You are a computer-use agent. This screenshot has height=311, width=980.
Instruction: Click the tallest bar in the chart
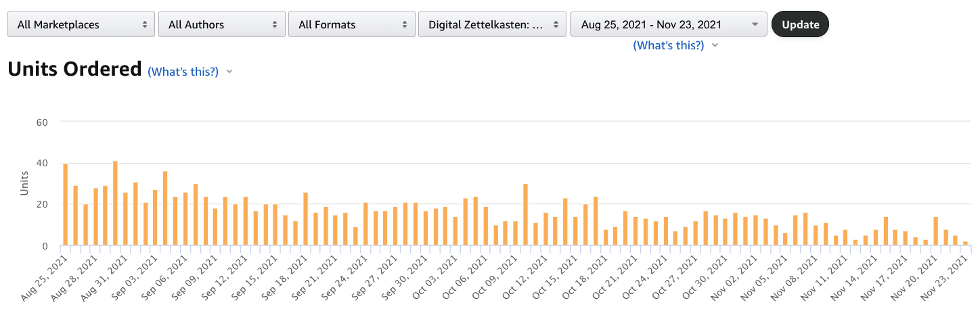tap(116, 203)
